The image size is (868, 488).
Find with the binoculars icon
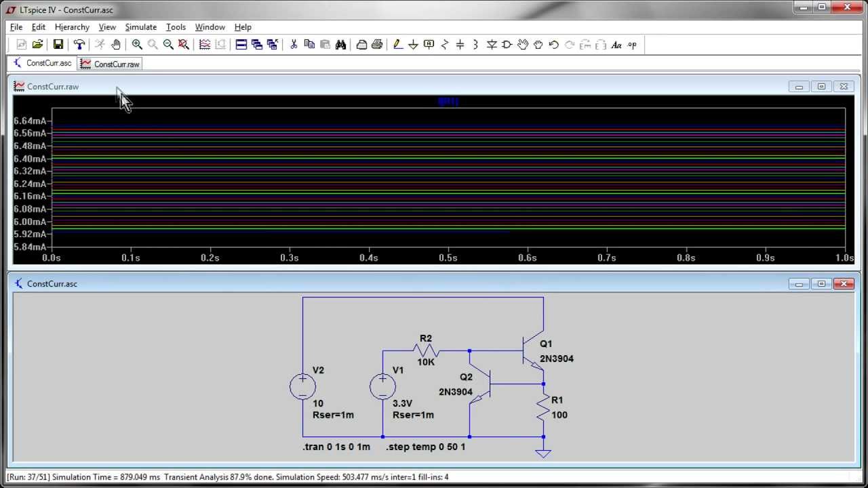(x=340, y=45)
